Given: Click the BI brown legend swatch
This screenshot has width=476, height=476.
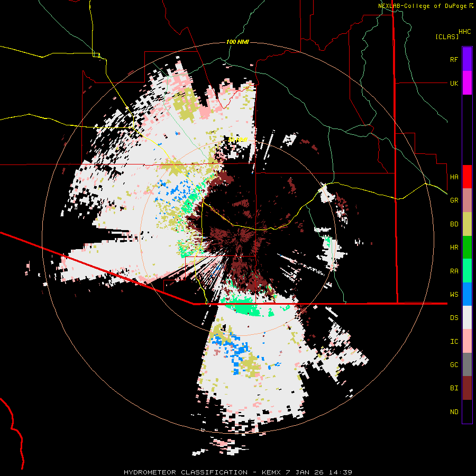Looking at the screenshot, I should [x=467, y=388].
